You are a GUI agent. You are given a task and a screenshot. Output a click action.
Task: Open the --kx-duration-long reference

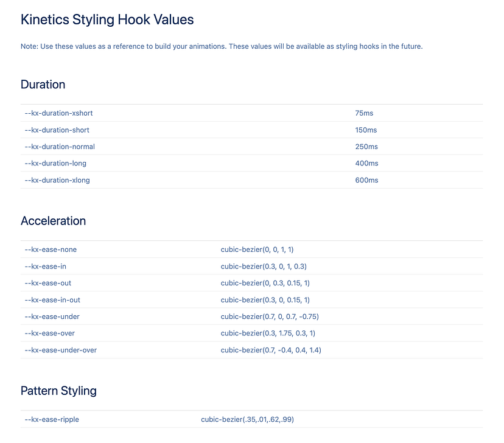pyautogui.click(x=55, y=163)
